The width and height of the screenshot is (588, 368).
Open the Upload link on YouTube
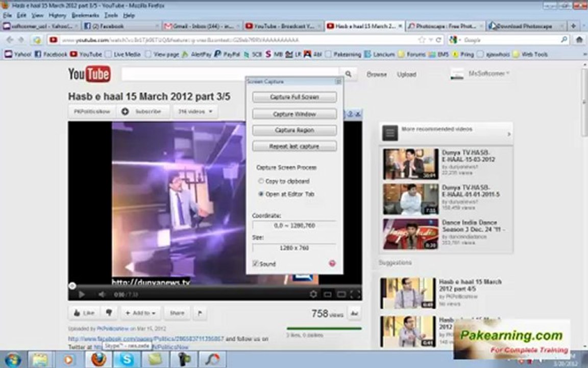click(406, 74)
